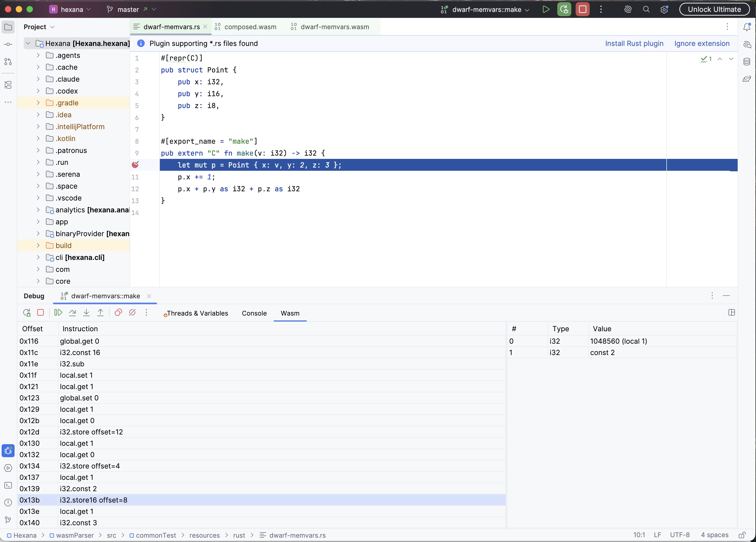Stop debugging via red square in debug toolbar
This screenshot has width=756, height=542.
[41, 313]
